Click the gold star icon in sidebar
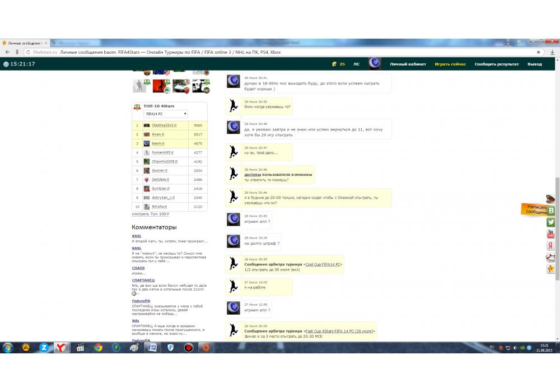This screenshot has height=392, width=560. 551,269
